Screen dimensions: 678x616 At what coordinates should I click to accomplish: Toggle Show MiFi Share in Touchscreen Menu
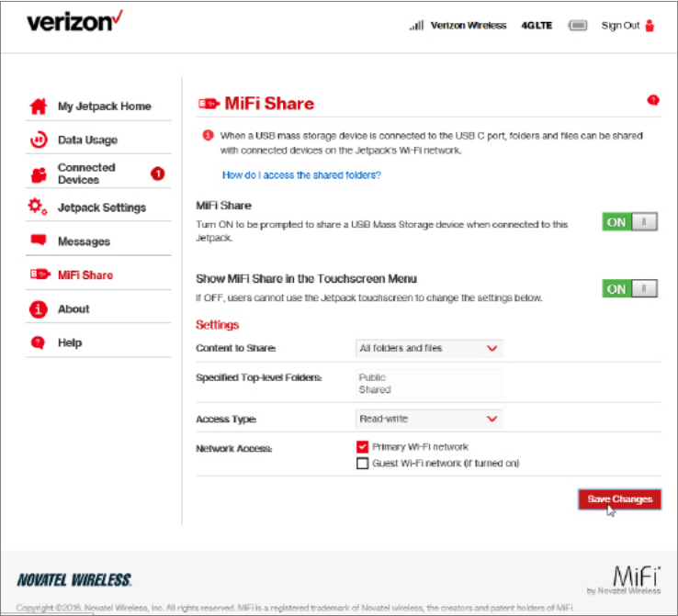point(629,288)
